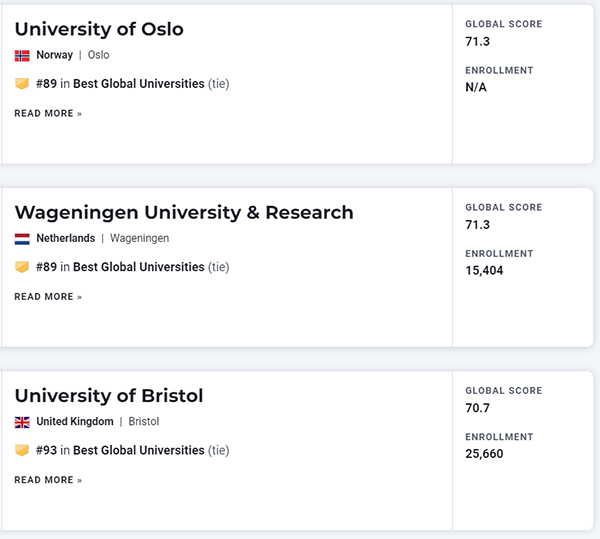
Task: Click University of Oslo's ranking badge icon
Action: pos(22,84)
